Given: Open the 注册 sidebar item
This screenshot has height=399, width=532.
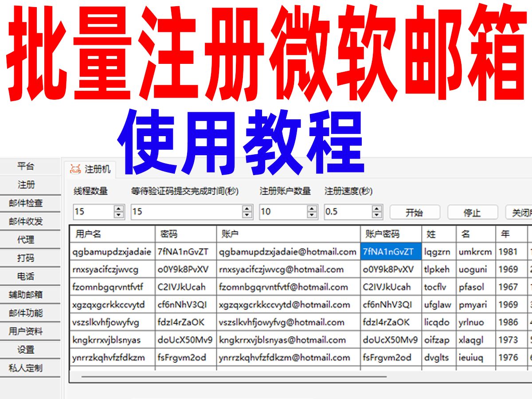Looking at the screenshot, I should click(x=26, y=185).
